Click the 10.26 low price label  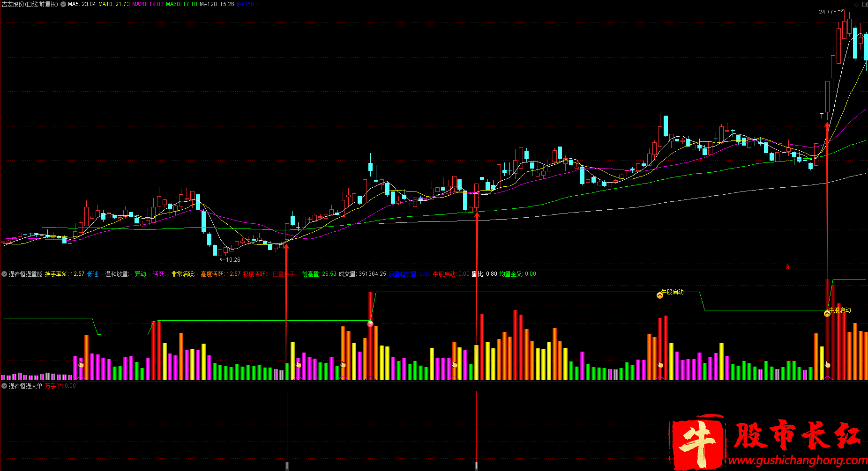[233, 259]
